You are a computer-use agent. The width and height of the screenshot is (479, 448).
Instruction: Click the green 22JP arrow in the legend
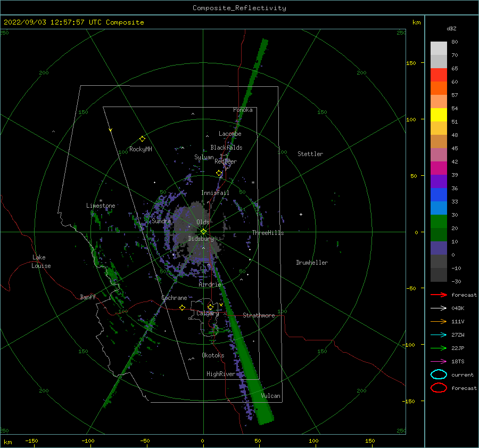(x=439, y=348)
